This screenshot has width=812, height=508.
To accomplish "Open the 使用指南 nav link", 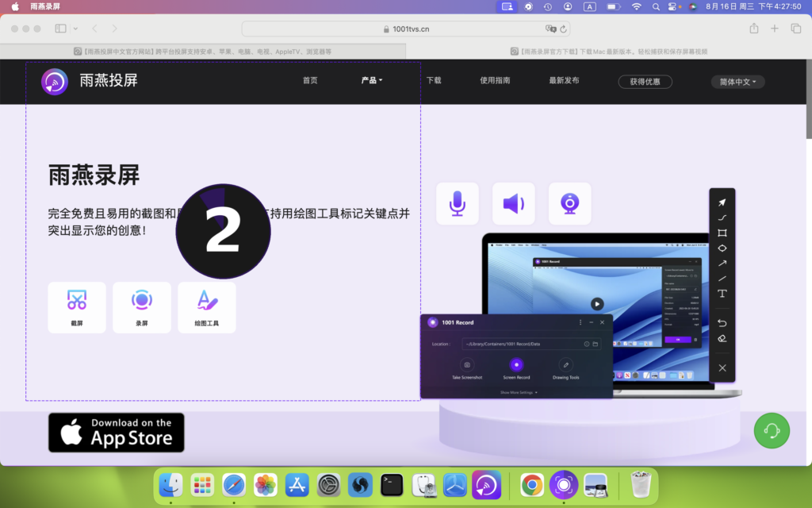I will point(495,80).
